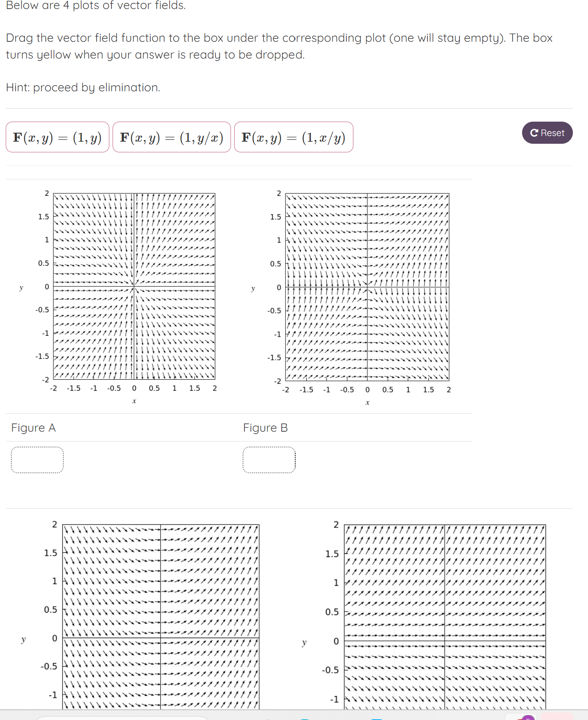The image size is (588, 720).
Task: Click the x-axis label under Figure B
Action: (367, 403)
